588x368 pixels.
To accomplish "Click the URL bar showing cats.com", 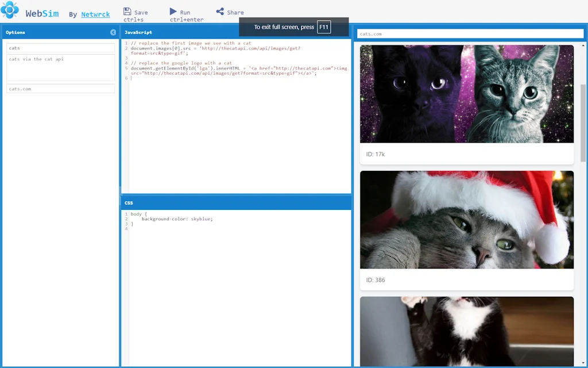I will click(x=470, y=33).
